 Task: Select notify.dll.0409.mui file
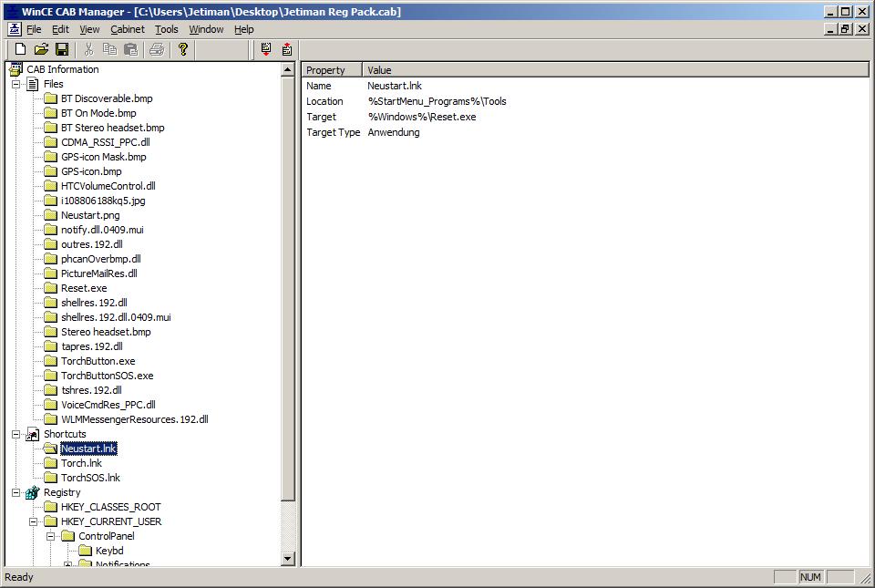coord(102,230)
